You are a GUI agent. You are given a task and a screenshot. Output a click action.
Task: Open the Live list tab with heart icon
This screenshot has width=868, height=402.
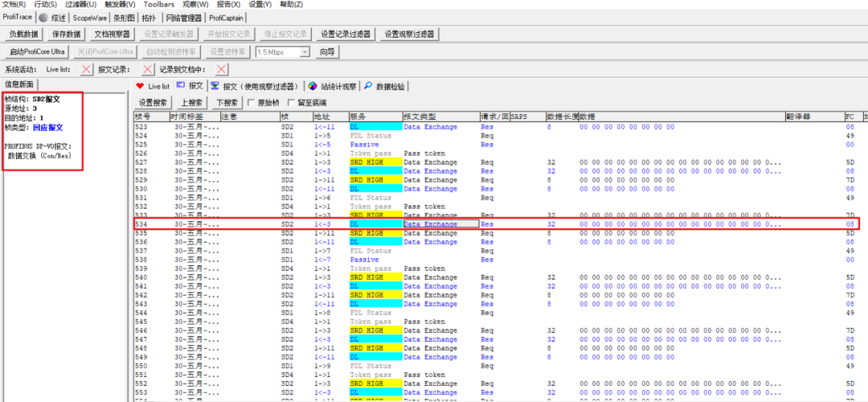pos(154,86)
